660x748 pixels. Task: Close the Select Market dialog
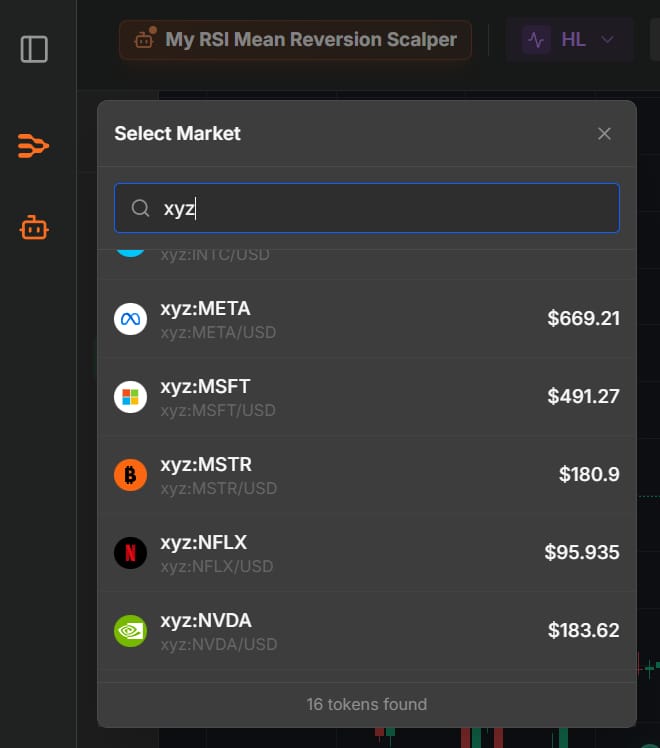(x=604, y=134)
